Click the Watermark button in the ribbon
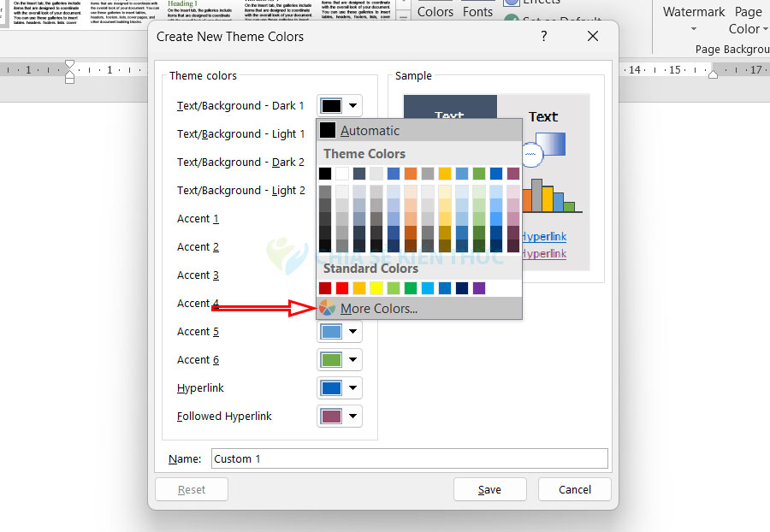Image resolution: width=770 pixels, height=532 pixels. coord(694,12)
